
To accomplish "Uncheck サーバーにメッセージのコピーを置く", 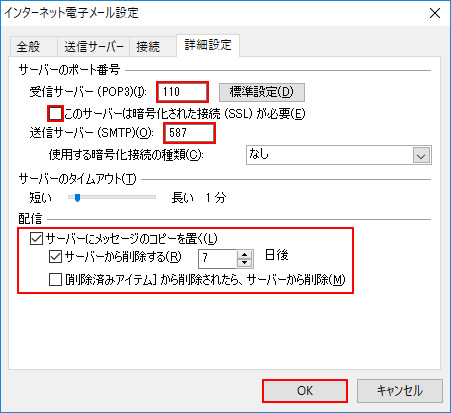I will 36,239.
